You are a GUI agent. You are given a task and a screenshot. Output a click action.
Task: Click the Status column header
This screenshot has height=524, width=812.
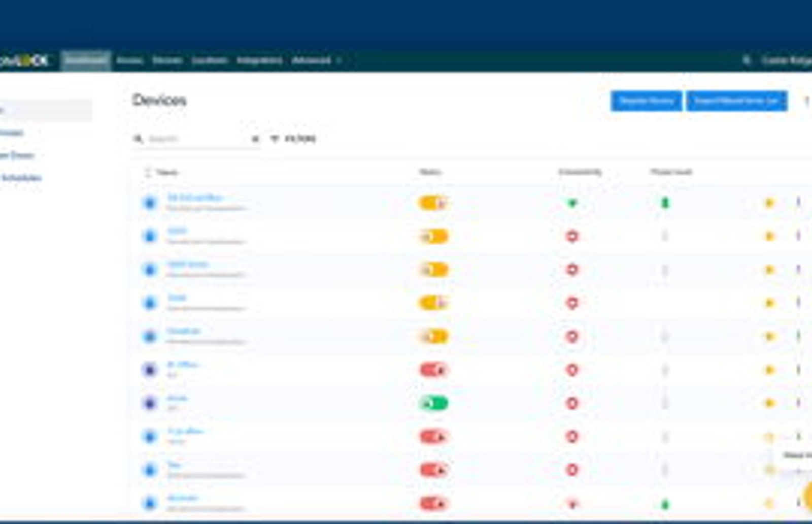[x=430, y=172]
